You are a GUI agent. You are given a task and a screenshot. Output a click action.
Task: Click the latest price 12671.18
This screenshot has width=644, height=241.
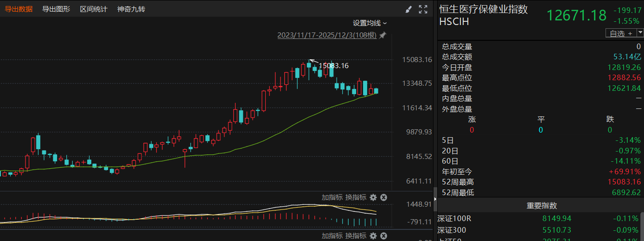point(576,15)
